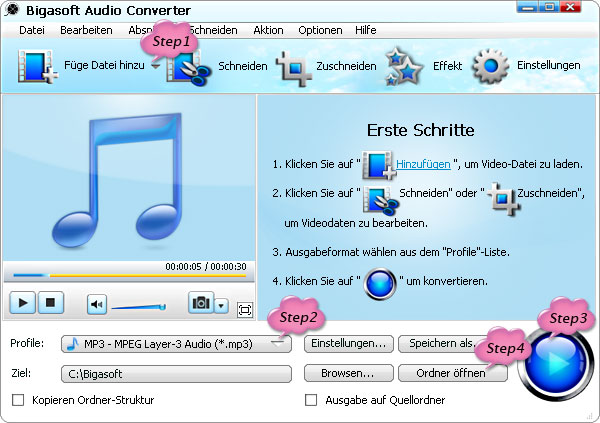
Task: Adjust the volume slider
Action: click(x=139, y=307)
